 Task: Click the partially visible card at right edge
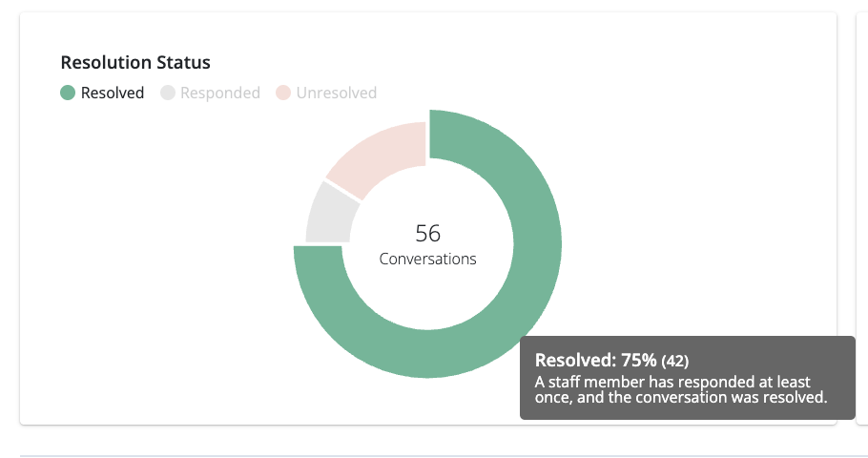point(862,219)
